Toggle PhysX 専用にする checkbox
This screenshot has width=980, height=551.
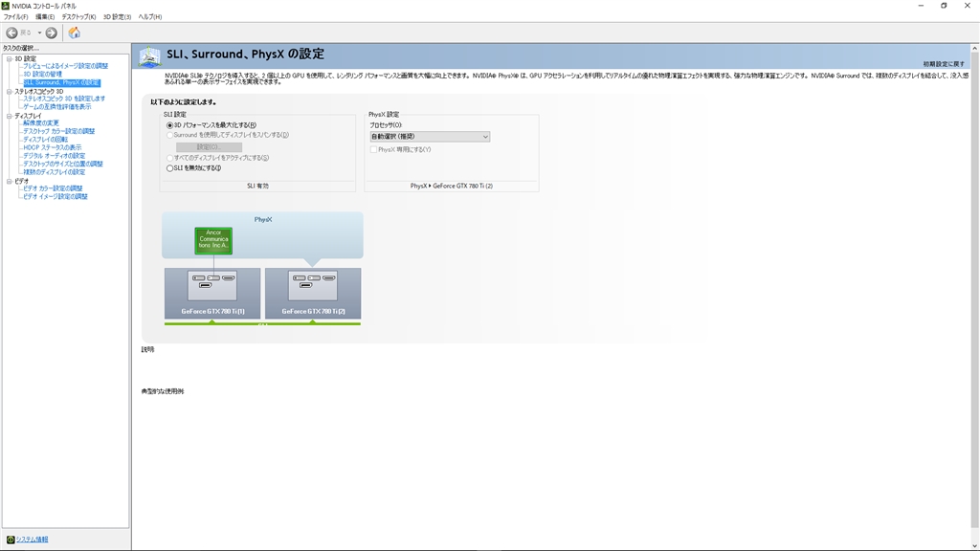point(374,150)
